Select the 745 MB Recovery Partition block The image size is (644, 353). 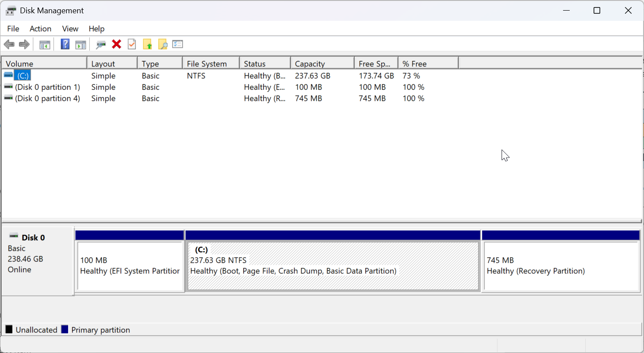[560, 266]
